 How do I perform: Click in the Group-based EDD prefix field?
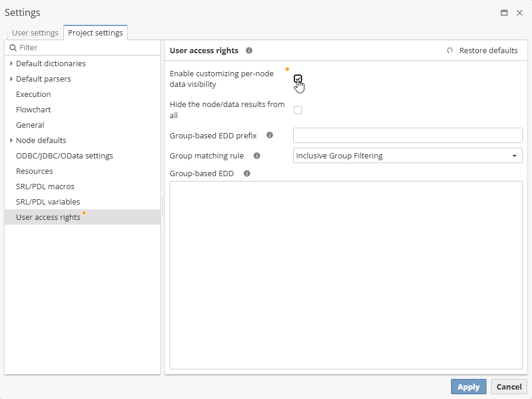click(407, 135)
